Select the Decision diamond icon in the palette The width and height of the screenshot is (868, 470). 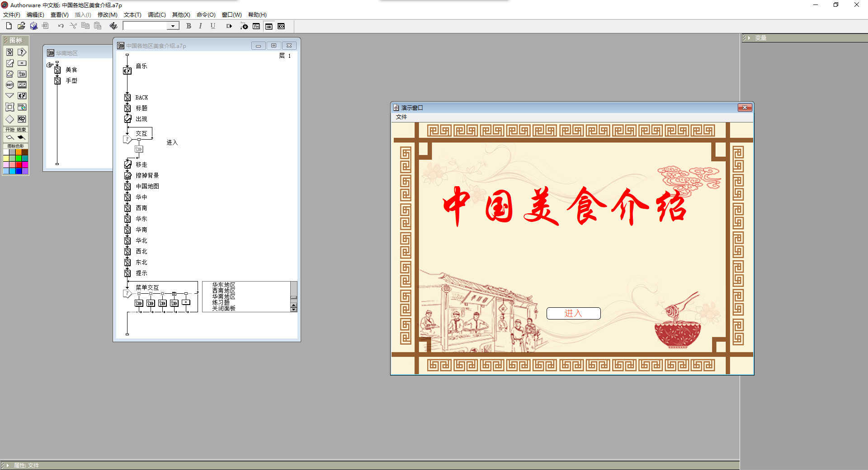[9, 119]
